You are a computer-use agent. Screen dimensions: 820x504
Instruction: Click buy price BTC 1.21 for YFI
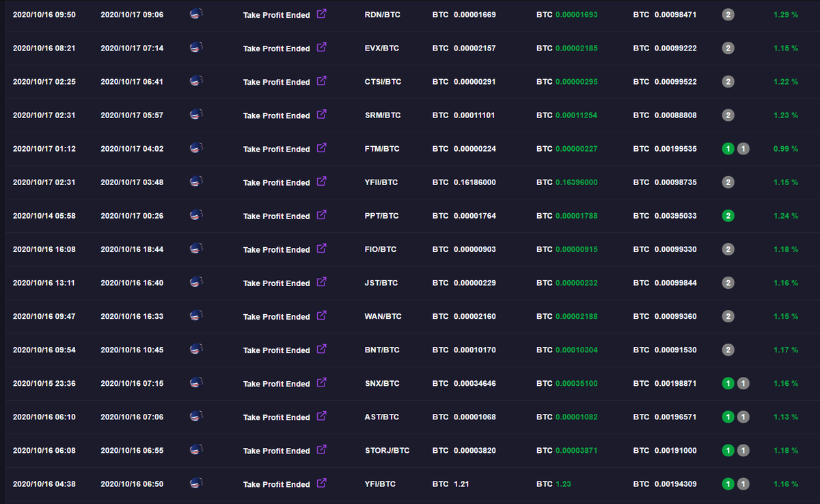click(x=450, y=484)
